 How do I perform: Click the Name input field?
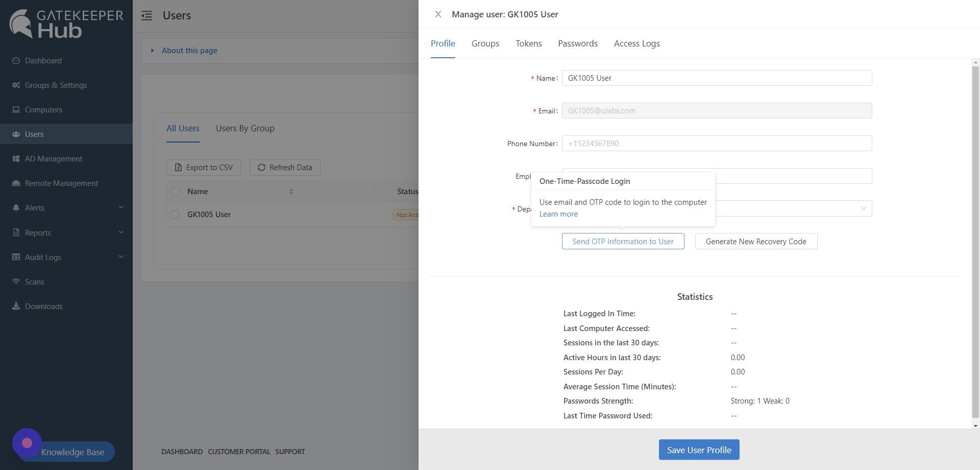[717, 78]
